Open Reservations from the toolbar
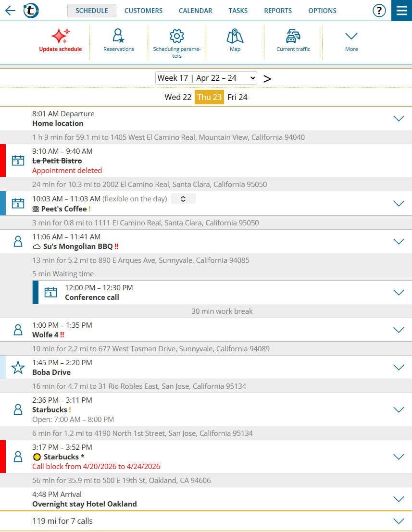Viewport: 412px width, 532px height. click(x=119, y=37)
